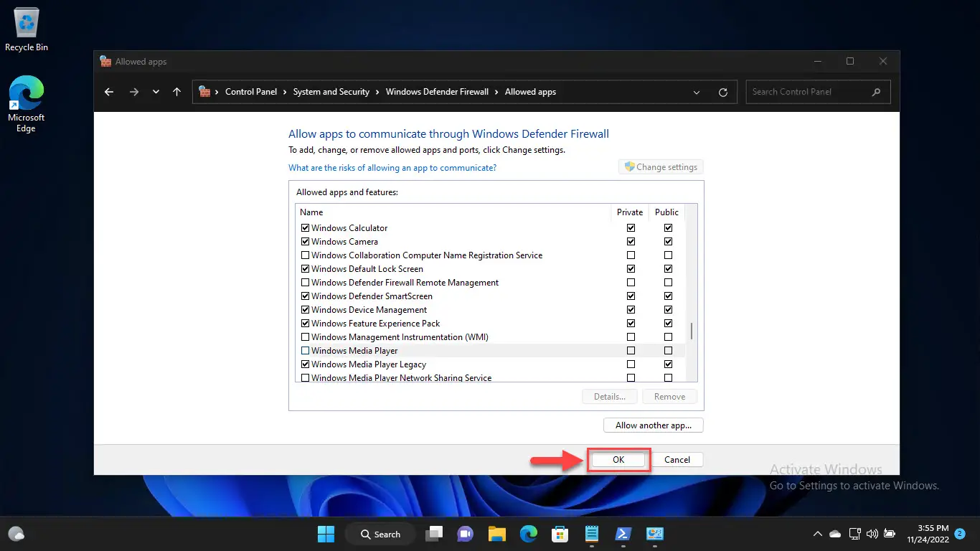Open taskbar Search
The image size is (980, 551).
(380, 534)
